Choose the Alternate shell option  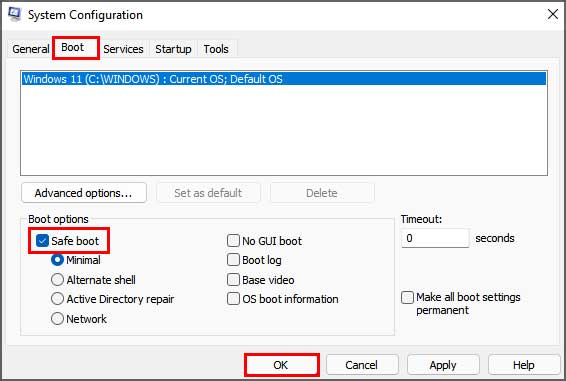point(57,280)
